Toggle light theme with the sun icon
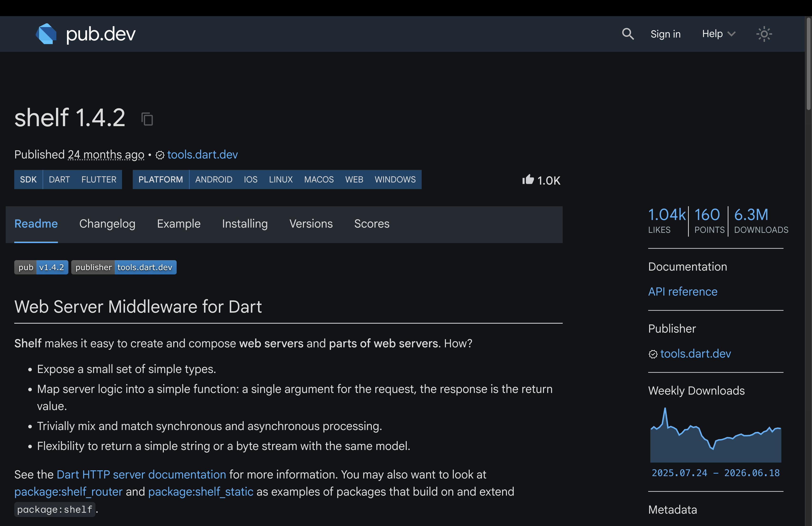This screenshot has height=526, width=812. coord(764,34)
